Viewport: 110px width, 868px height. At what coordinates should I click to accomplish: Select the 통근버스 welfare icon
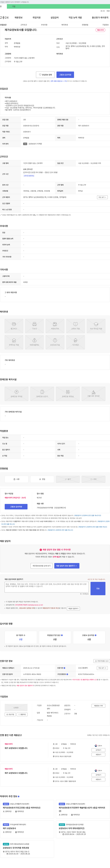(14, 326)
